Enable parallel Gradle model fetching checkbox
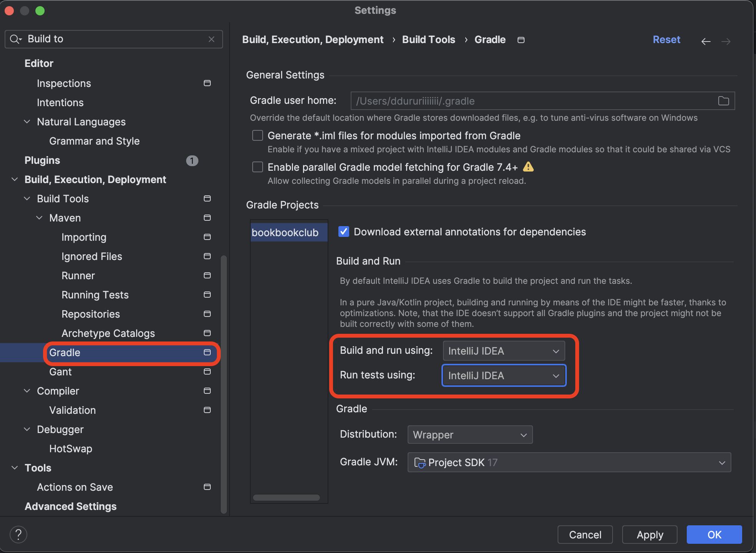 [x=258, y=167]
